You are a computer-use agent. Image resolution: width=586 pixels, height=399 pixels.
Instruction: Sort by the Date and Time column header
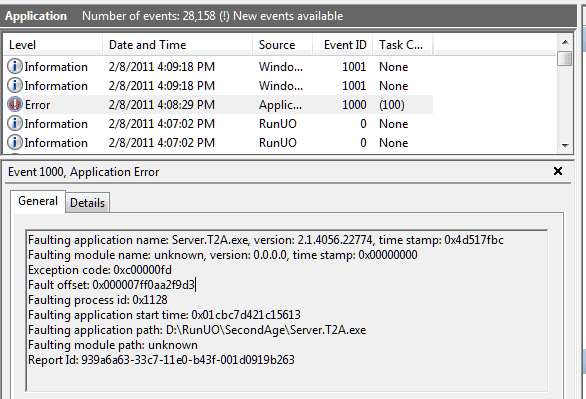click(x=178, y=45)
